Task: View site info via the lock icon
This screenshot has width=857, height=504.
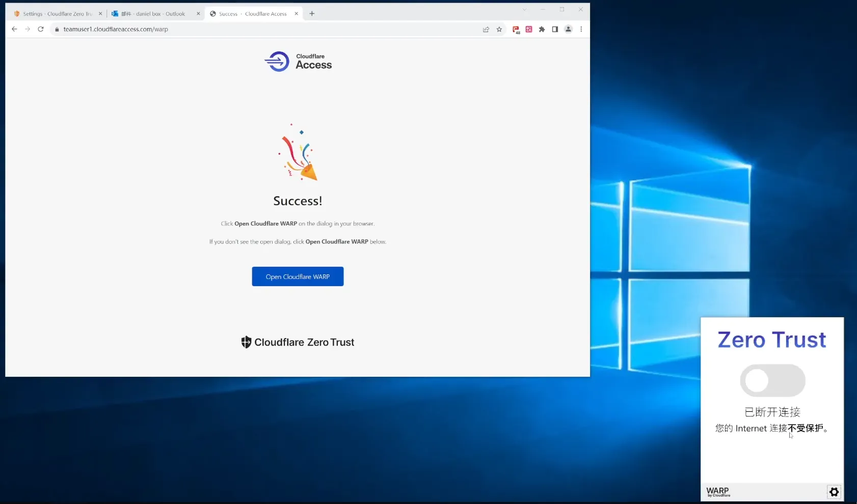Action: (57, 29)
